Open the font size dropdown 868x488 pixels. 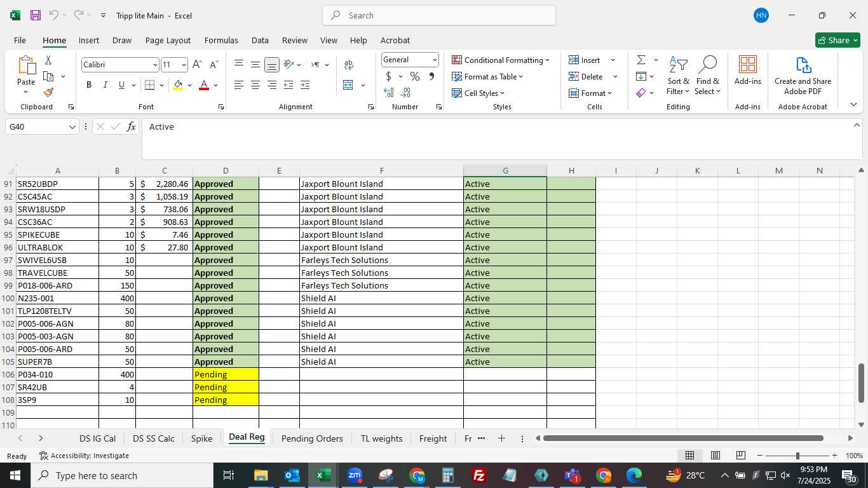184,65
